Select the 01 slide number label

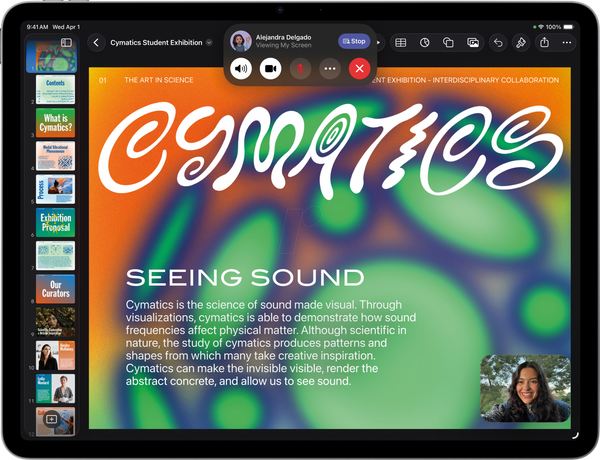(x=103, y=80)
